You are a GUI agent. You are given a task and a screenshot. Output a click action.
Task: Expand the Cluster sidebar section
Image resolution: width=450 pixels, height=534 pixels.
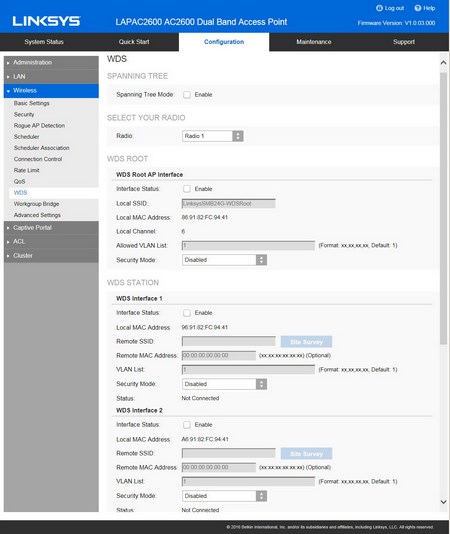pyautogui.click(x=51, y=255)
